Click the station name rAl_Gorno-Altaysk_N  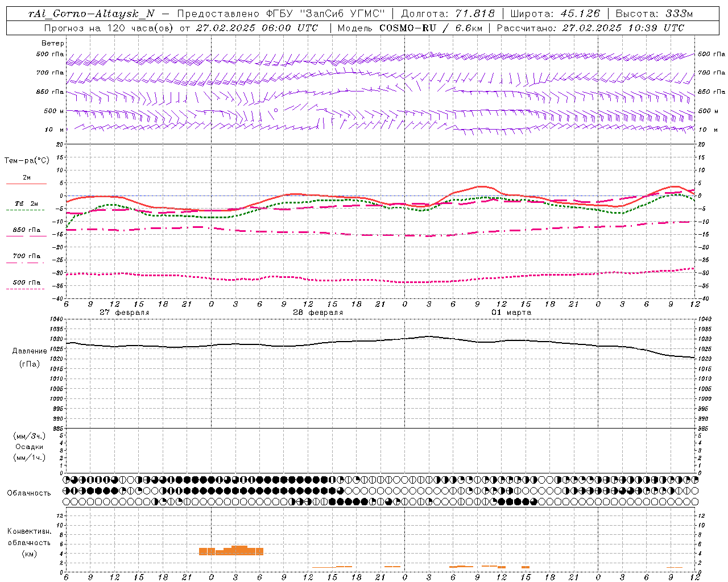(x=92, y=14)
